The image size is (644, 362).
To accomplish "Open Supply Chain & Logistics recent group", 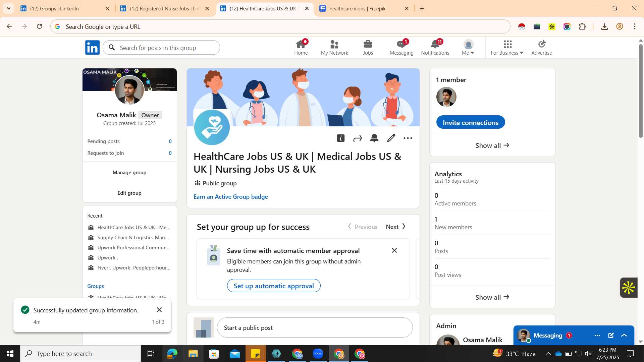I will [x=129, y=237].
